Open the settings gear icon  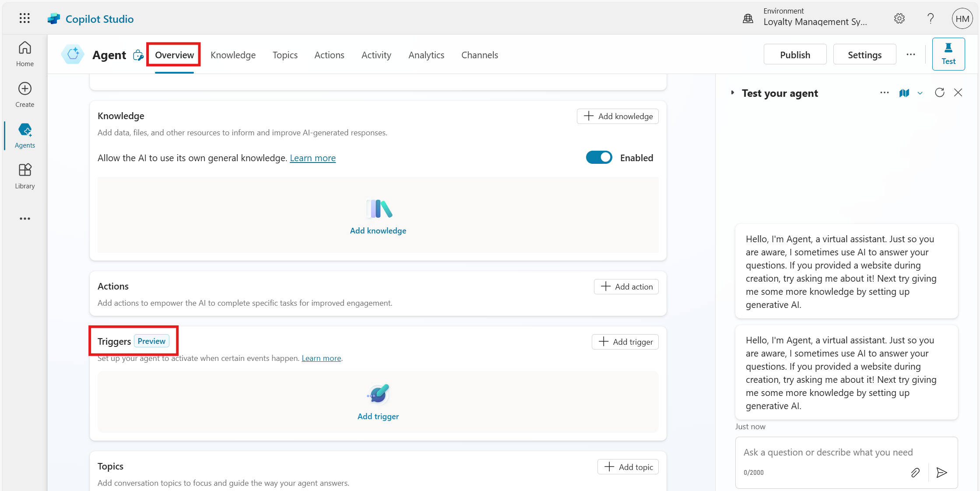pyautogui.click(x=899, y=18)
